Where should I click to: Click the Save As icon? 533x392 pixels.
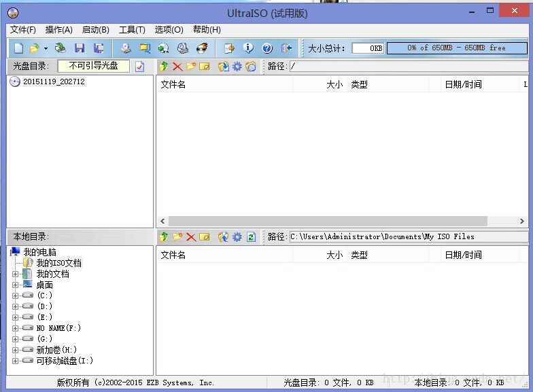(99, 48)
